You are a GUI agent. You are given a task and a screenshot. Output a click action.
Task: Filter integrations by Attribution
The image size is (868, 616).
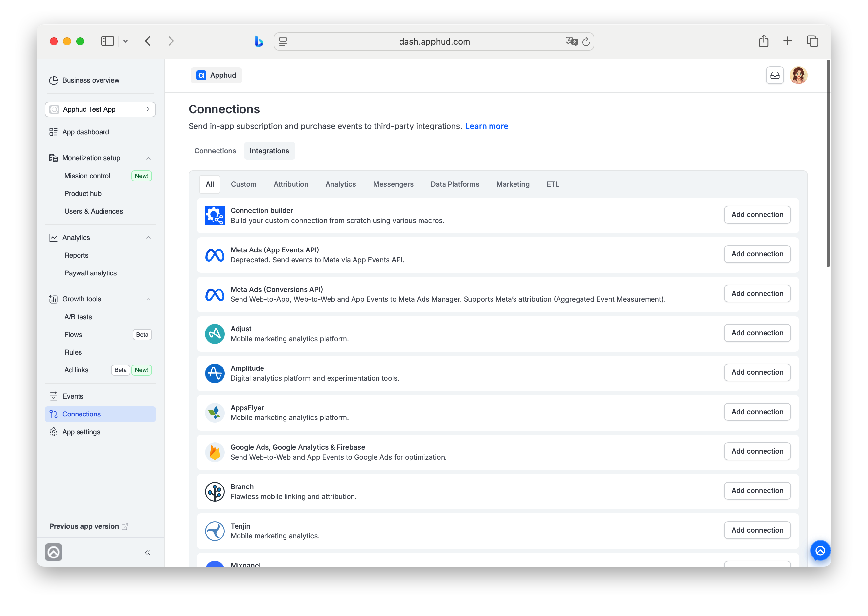click(291, 184)
